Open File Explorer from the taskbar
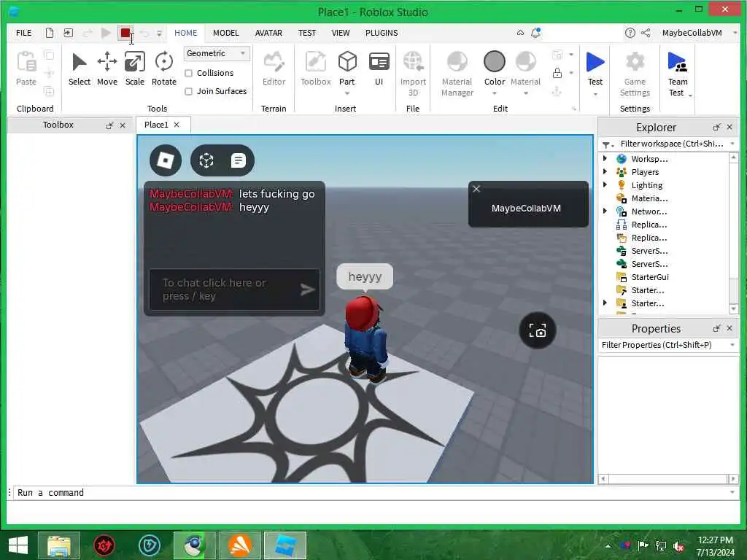The height and width of the screenshot is (560, 747). pyautogui.click(x=59, y=545)
